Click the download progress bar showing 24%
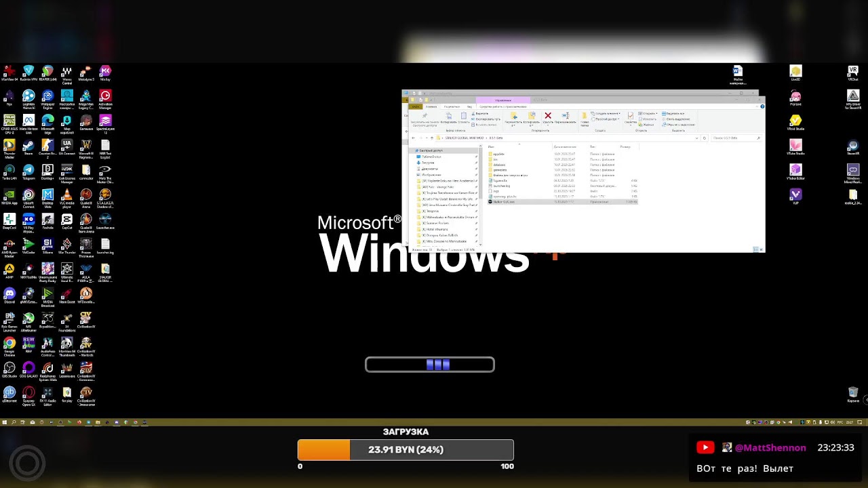 click(406, 450)
